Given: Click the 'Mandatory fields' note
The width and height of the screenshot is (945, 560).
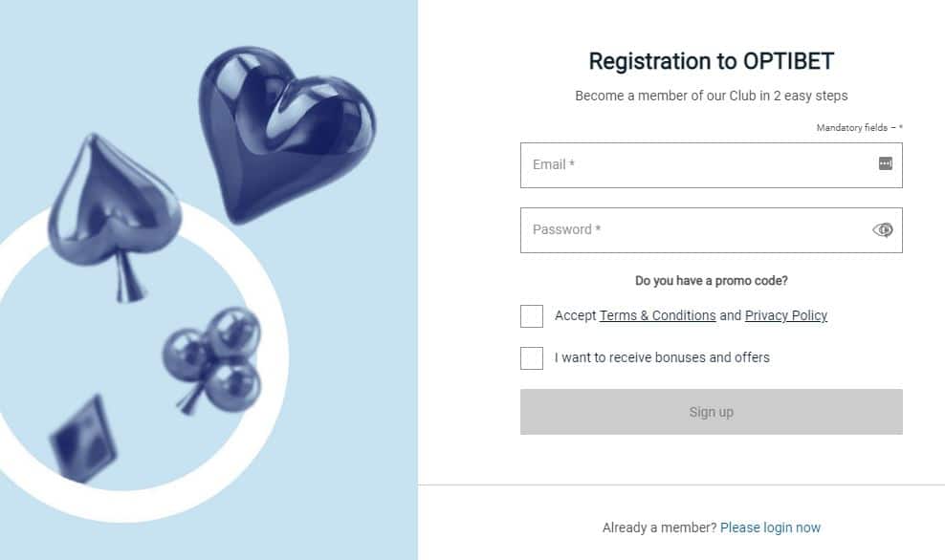Looking at the screenshot, I should (858, 128).
